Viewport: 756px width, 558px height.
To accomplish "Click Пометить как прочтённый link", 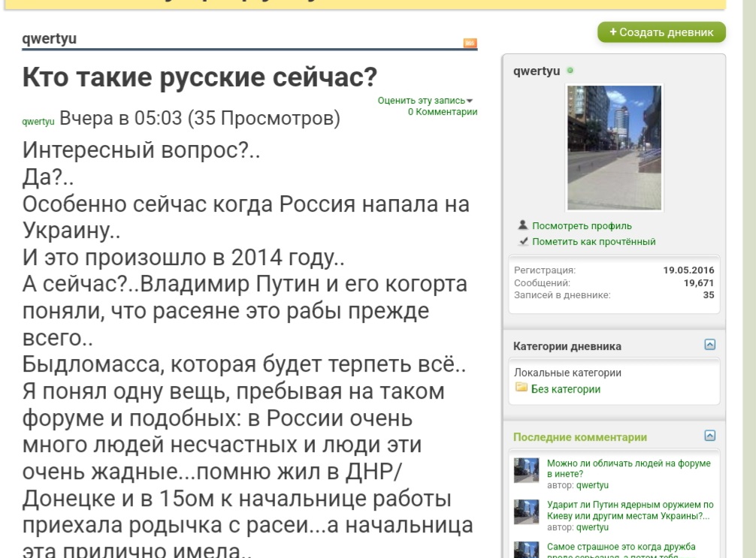I will (594, 242).
